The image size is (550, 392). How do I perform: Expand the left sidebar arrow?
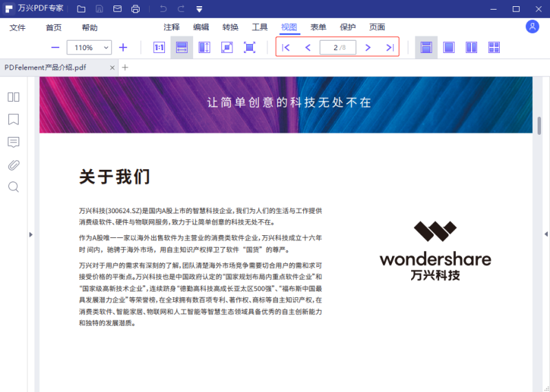pos(31,235)
